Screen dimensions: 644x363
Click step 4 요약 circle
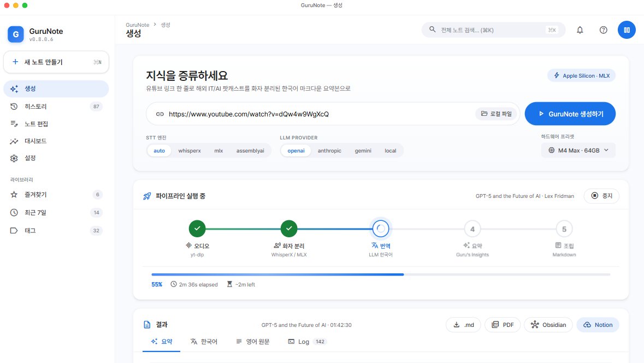tap(472, 229)
